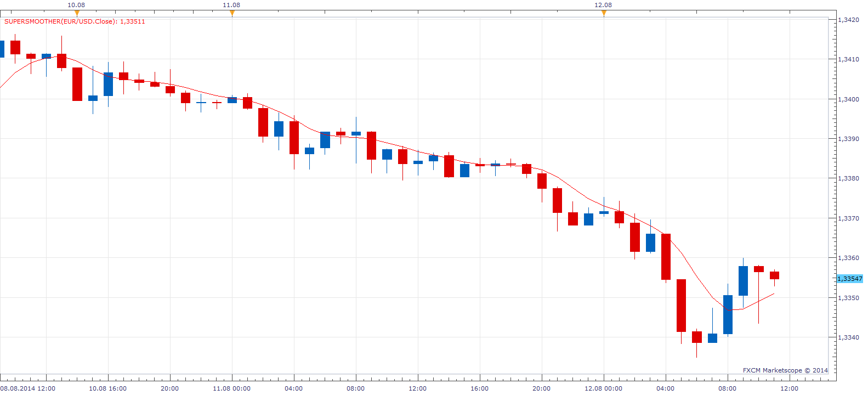
Task: Select the 11.08 day marker triangle
Action: click(232, 13)
